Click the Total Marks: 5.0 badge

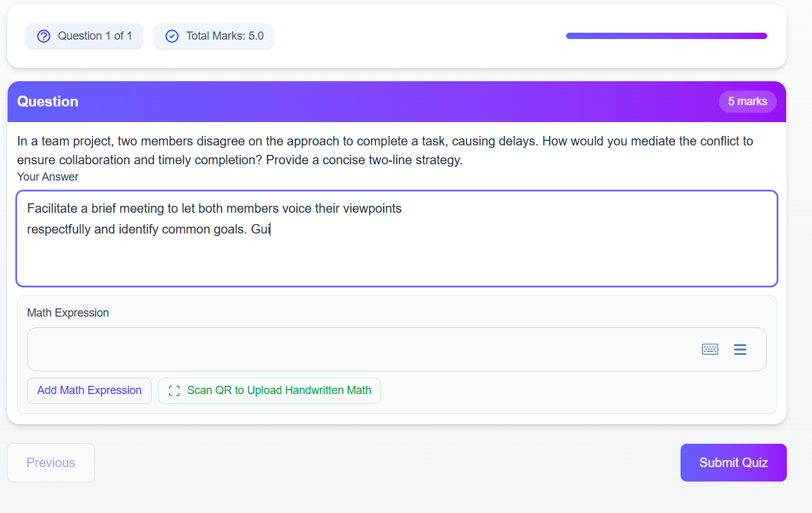coord(214,36)
